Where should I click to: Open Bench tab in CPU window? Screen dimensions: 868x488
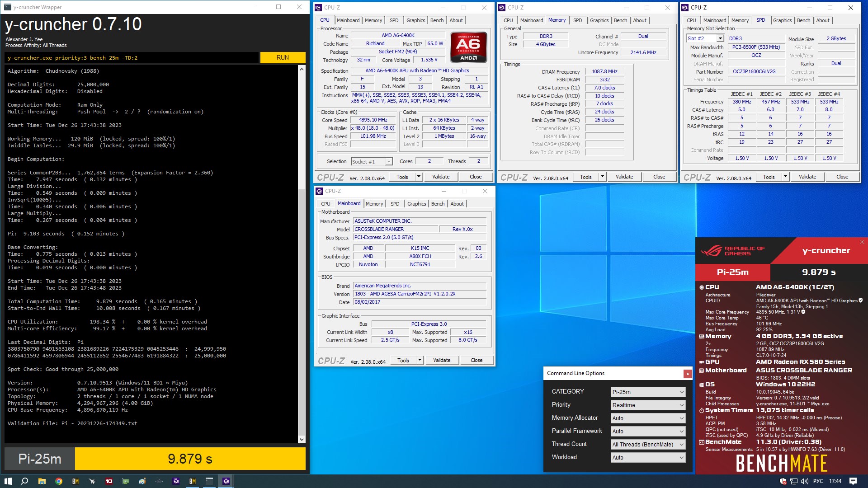[437, 20]
